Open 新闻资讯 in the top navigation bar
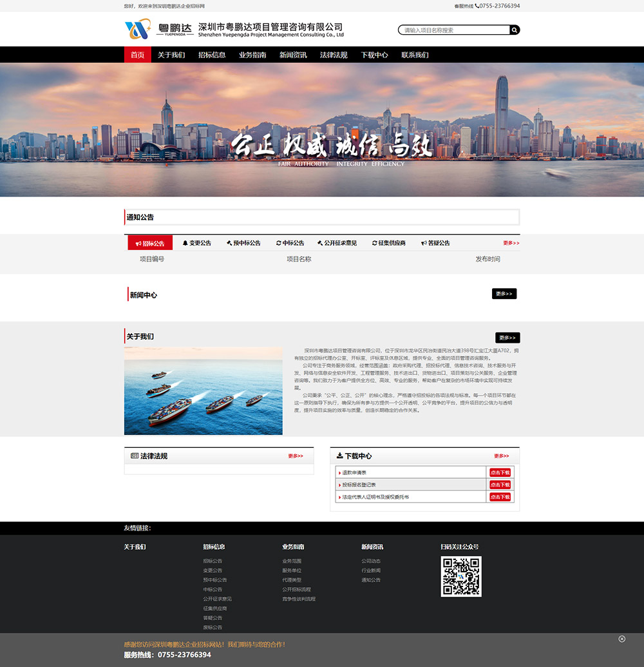Screen dimensions: 644x667 [293, 55]
